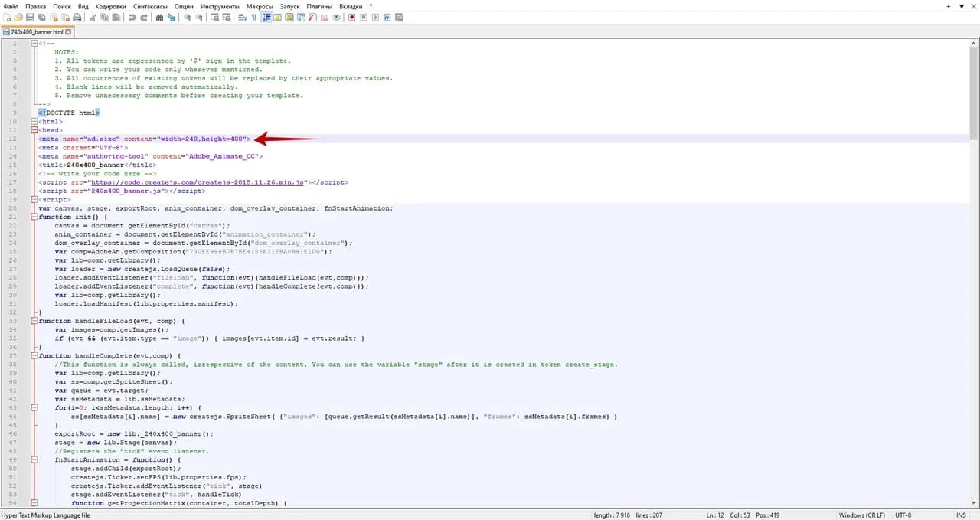Open the Правка menu

35,6
